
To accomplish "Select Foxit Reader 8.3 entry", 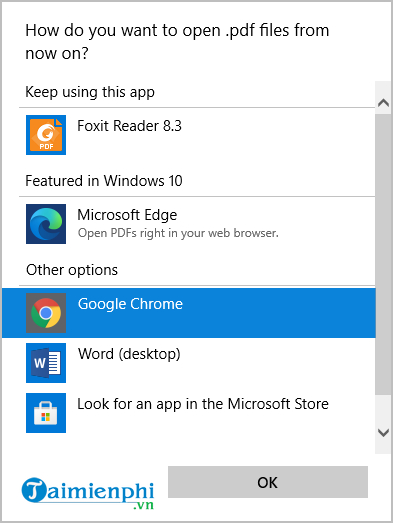I will (188, 135).
